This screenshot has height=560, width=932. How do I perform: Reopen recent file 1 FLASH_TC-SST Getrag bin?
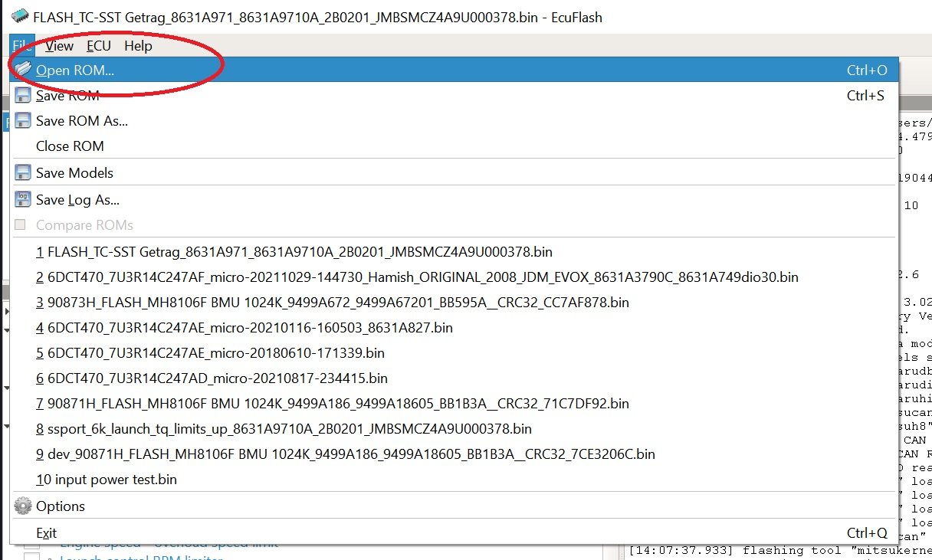[454, 252]
